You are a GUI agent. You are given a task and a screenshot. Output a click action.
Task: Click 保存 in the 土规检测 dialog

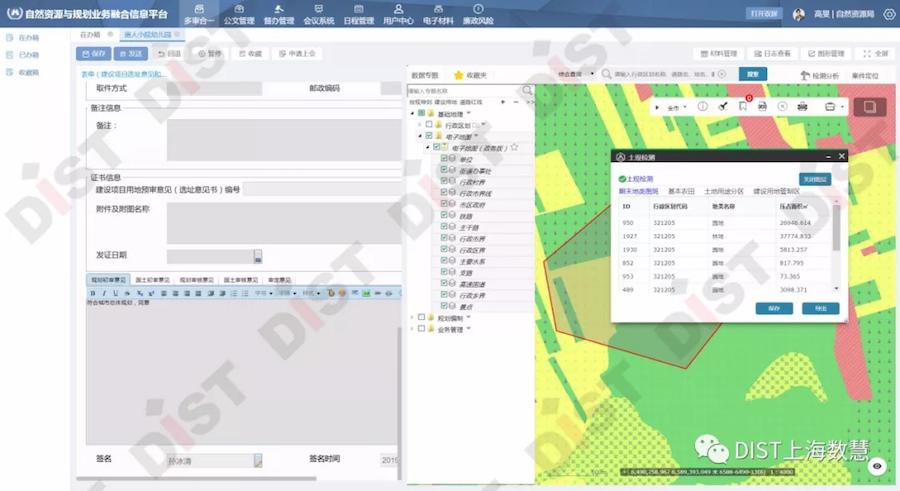(774, 308)
